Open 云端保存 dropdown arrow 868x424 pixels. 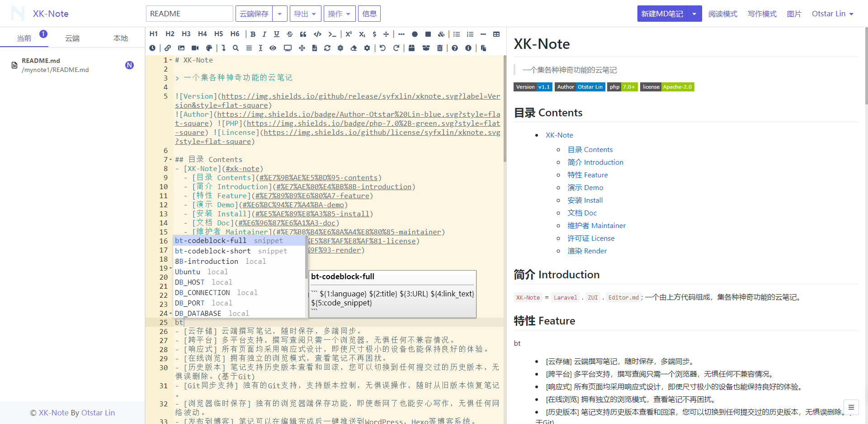click(280, 14)
